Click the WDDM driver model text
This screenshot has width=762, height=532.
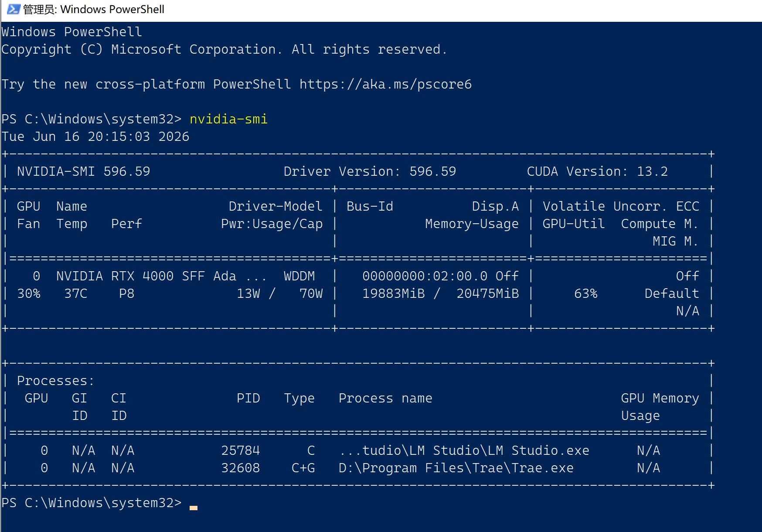click(299, 276)
